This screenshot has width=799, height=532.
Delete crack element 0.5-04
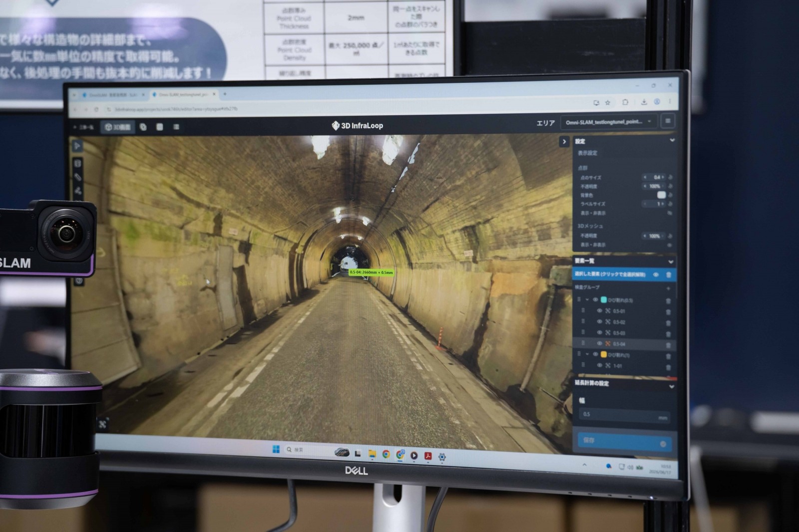668,345
